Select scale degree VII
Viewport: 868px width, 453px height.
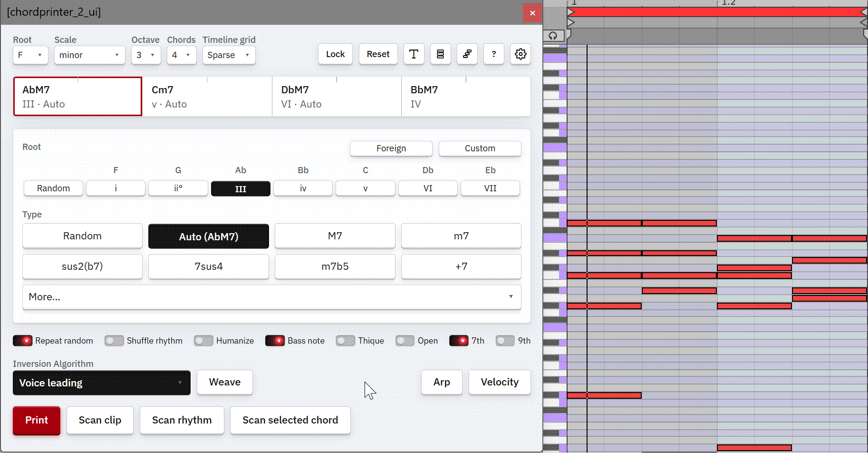click(490, 188)
